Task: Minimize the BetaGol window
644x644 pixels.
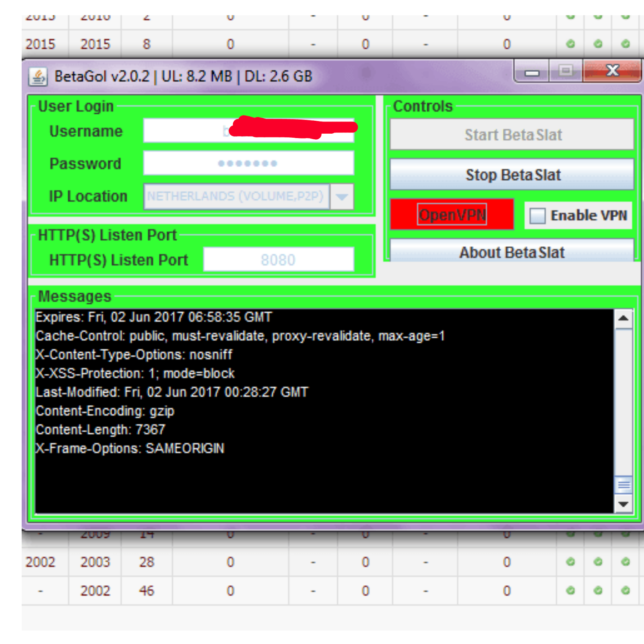Action: point(531,71)
